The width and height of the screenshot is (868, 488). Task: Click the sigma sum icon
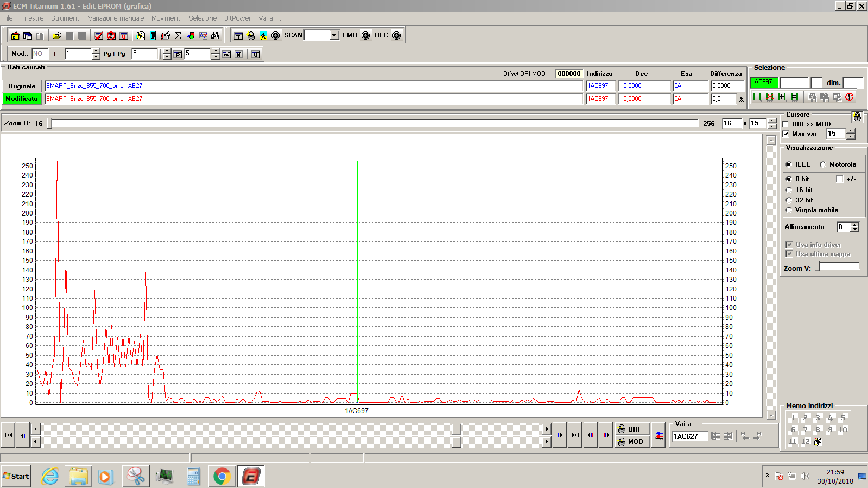(178, 36)
